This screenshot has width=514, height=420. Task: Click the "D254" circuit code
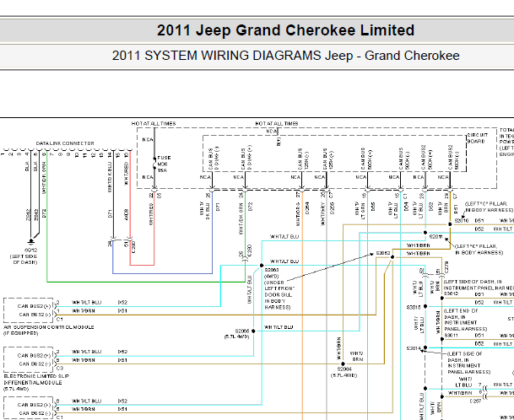click(307, 208)
